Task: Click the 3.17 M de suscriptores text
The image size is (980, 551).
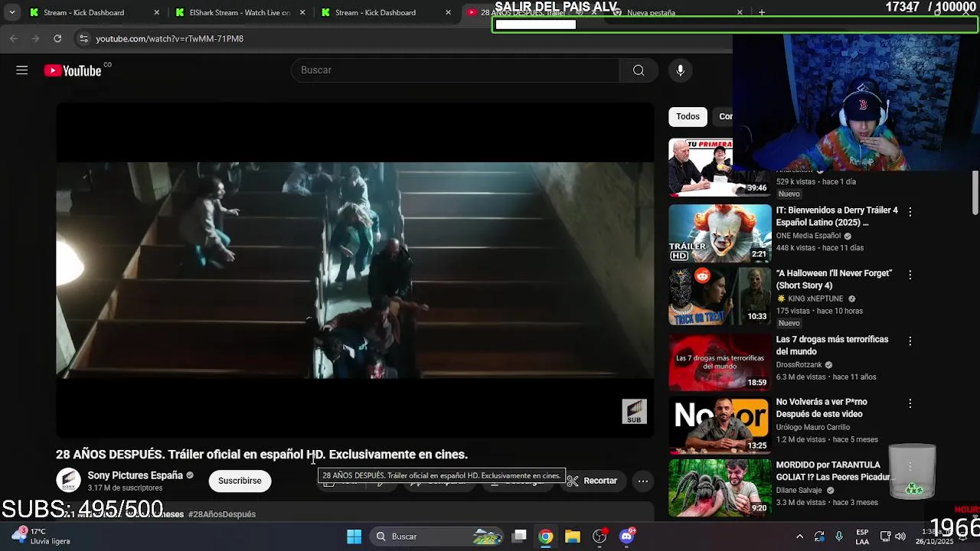Action: (x=125, y=488)
